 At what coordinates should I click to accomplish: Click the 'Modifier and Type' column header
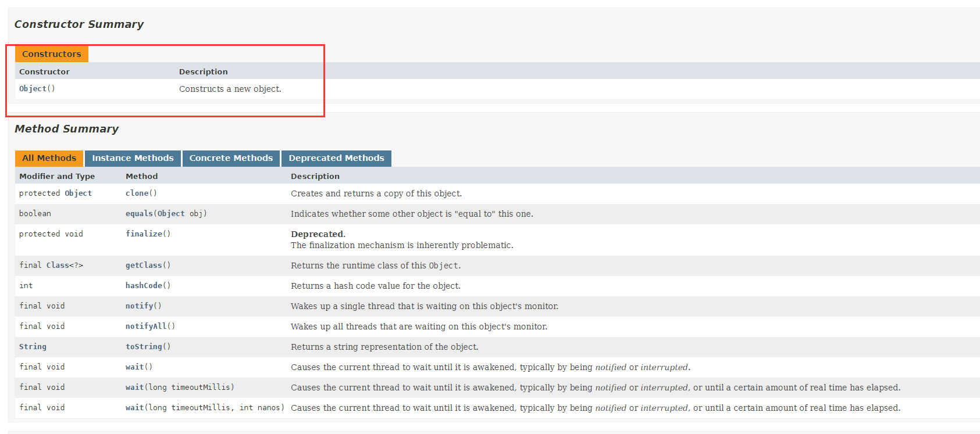coord(57,176)
